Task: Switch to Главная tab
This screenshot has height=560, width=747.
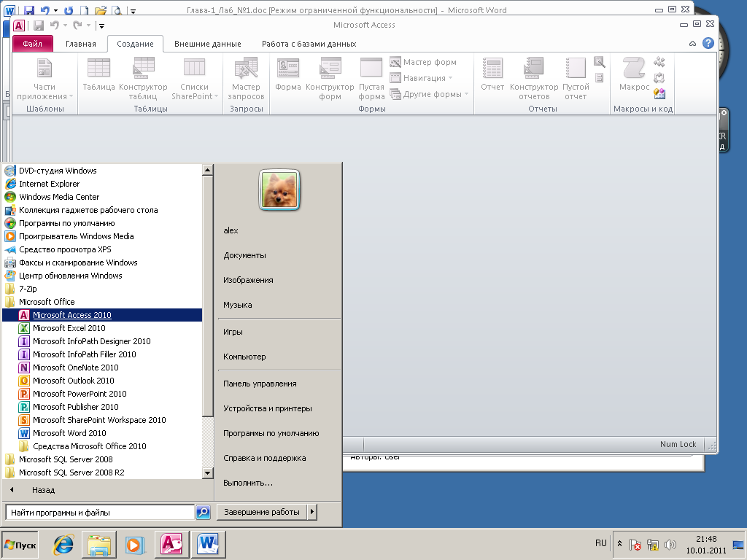Action: (x=80, y=44)
